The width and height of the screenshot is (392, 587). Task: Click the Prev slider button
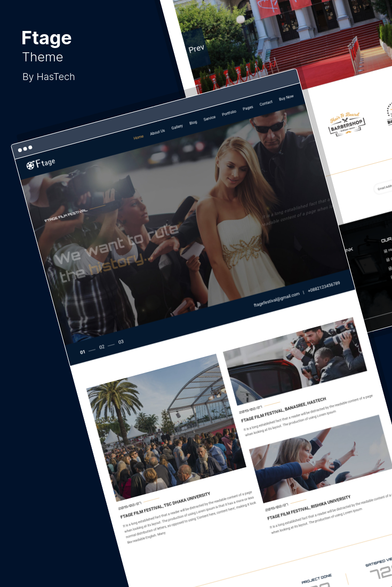pyautogui.click(x=196, y=49)
